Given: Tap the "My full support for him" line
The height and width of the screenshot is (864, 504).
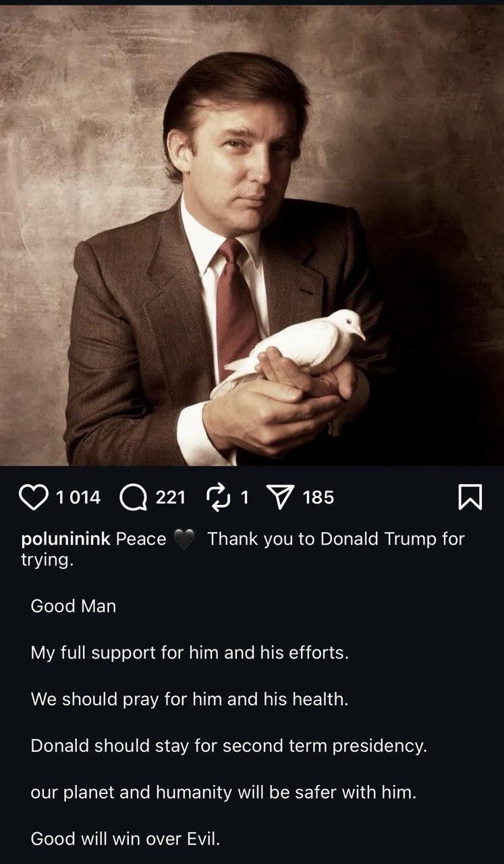Looking at the screenshot, I should (190, 653).
